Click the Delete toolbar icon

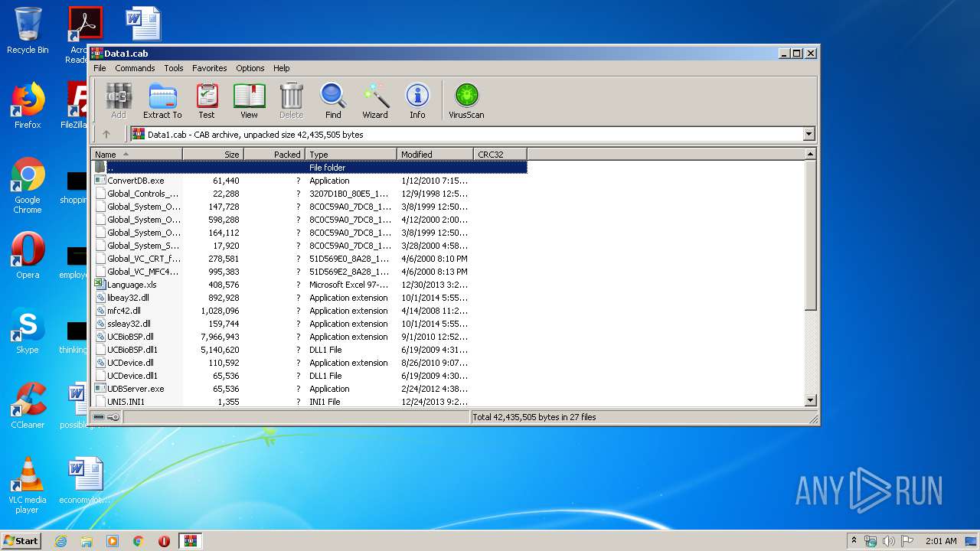[x=291, y=101]
